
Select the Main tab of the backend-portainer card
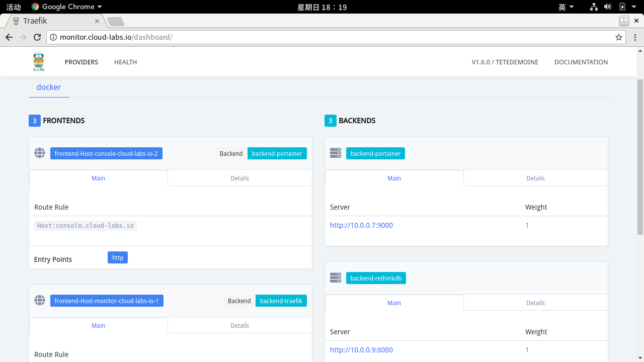tap(394, 178)
